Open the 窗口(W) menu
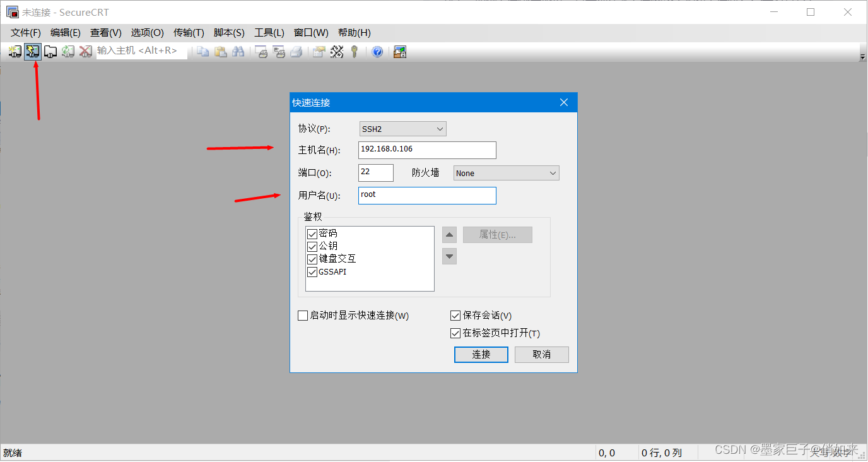868x462 pixels. [311, 33]
